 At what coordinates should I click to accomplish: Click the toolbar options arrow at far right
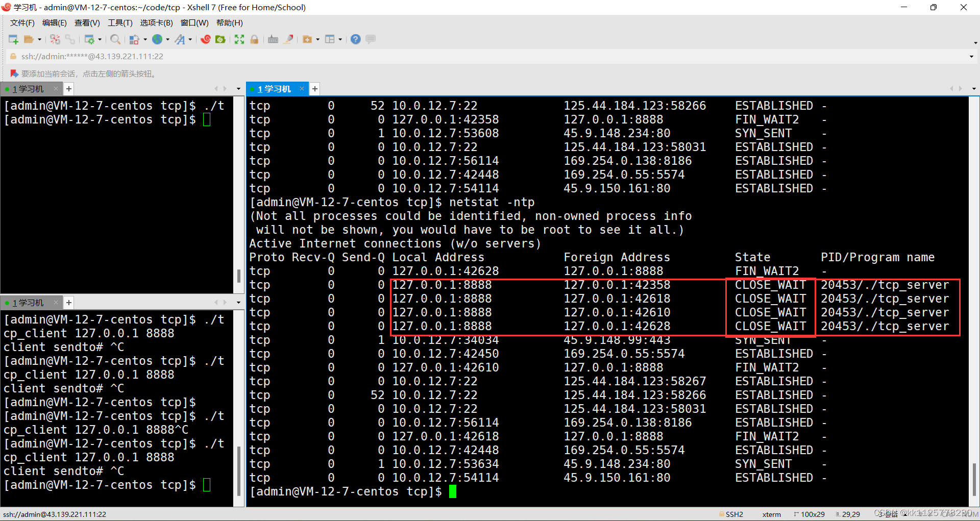pos(975,43)
